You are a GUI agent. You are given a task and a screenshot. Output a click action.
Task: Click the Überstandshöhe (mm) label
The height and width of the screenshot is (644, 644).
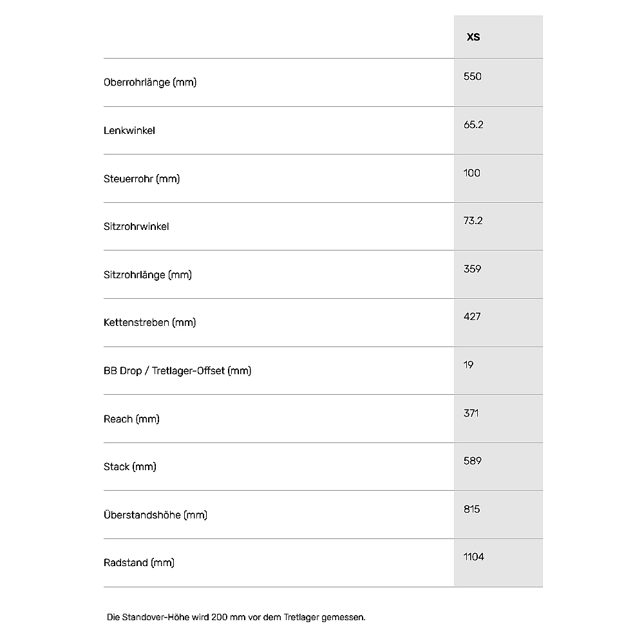pos(155,515)
